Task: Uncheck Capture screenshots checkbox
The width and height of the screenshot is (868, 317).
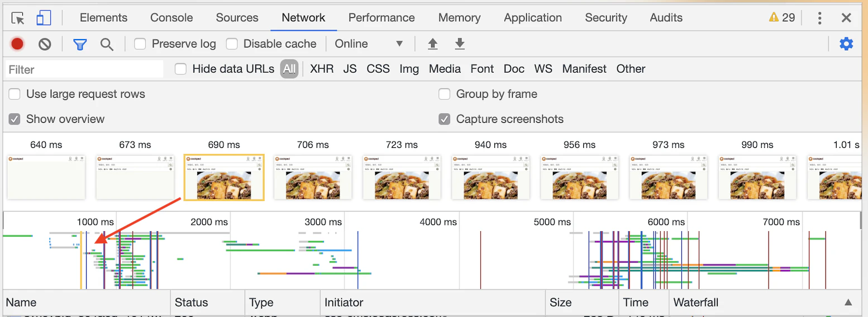Action: click(x=445, y=119)
